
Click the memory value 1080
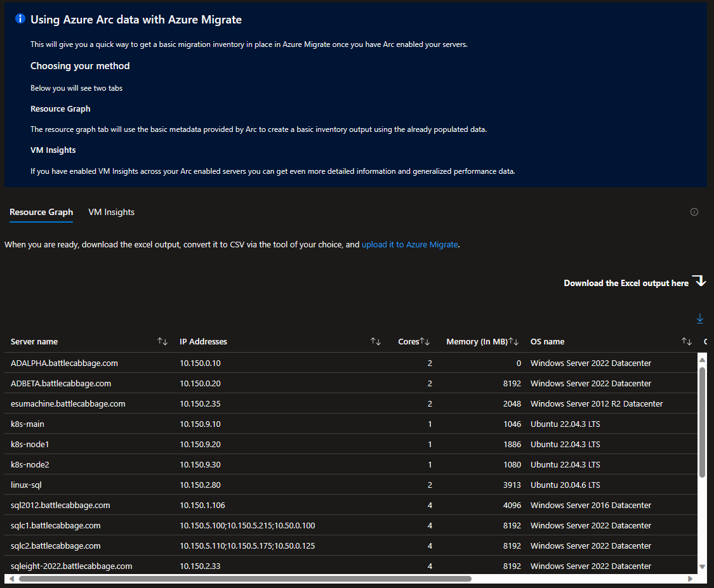(x=512, y=465)
